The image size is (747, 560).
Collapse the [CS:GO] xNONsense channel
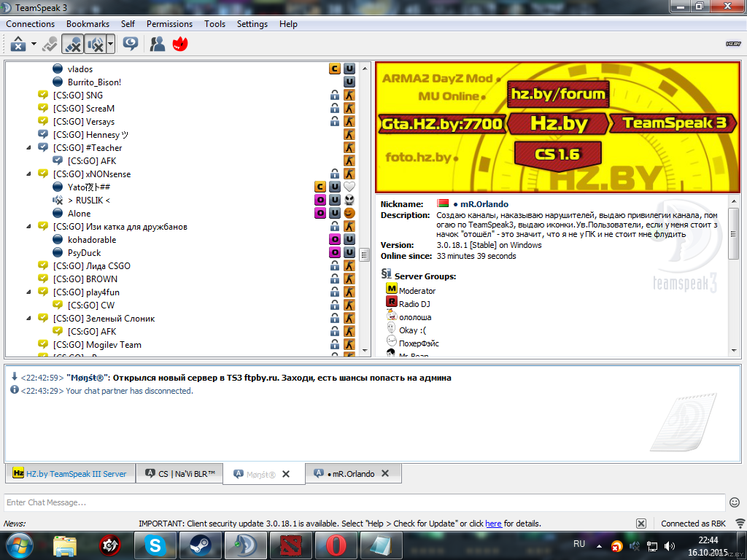tap(28, 174)
